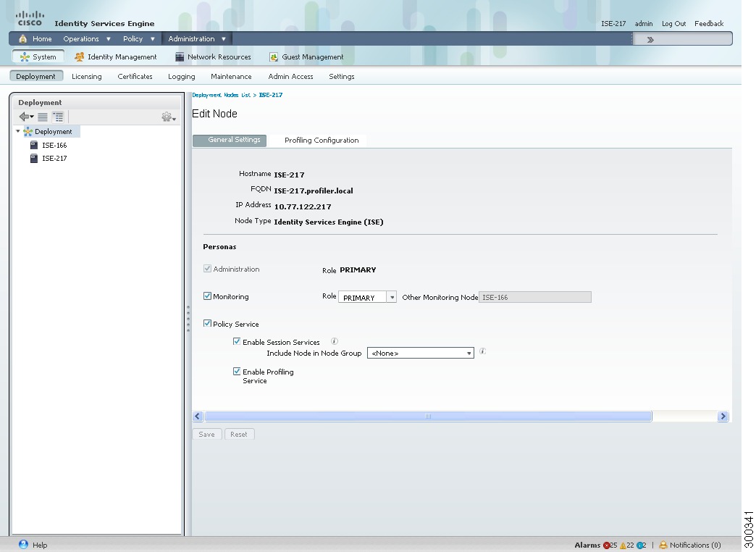Click the ISE-166 server icon
This screenshot has height=552, width=756.
tap(34, 145)
